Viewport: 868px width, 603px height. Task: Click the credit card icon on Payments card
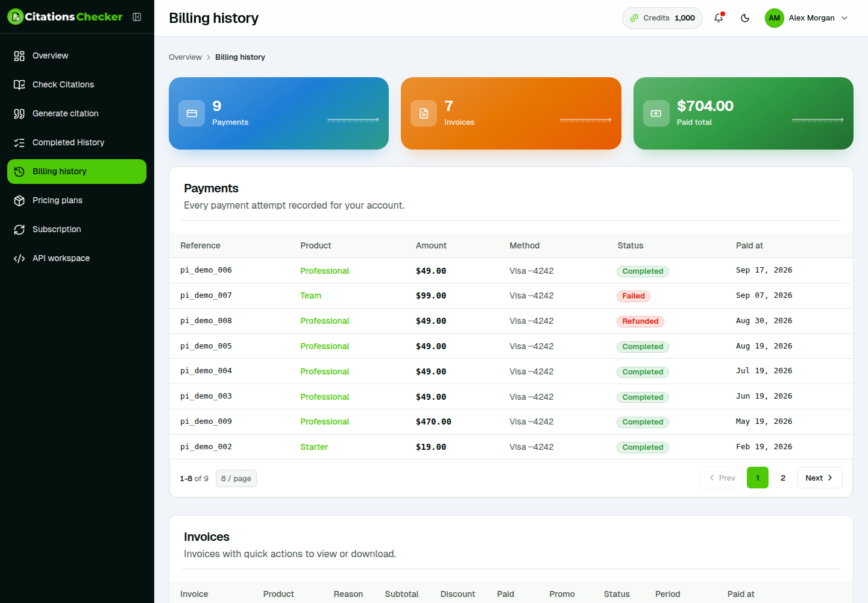coord(192,113)
